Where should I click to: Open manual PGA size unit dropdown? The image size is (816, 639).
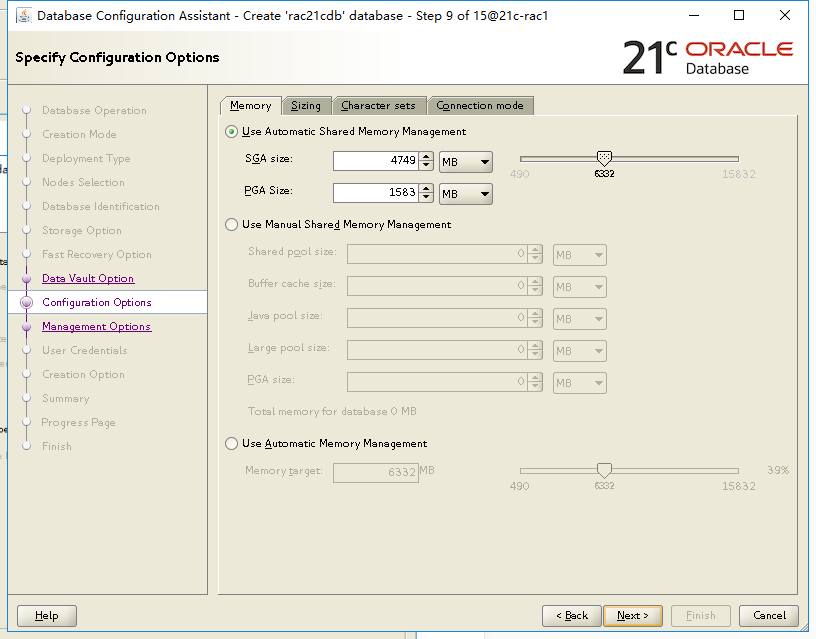(580, 383)
